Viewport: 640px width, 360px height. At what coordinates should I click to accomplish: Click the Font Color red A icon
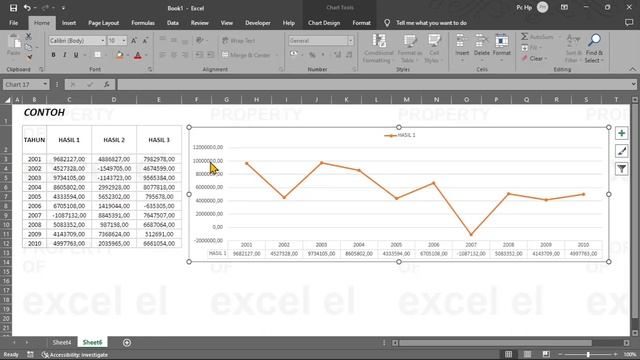tap(138, 55)
